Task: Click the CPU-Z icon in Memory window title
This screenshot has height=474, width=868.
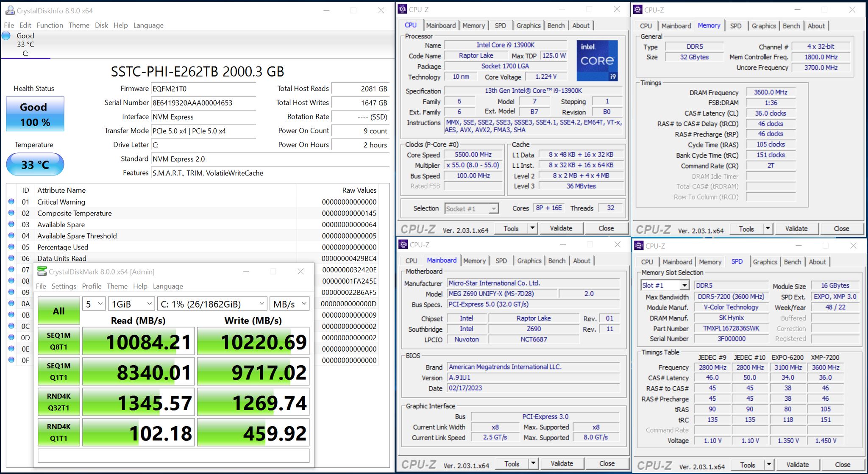Action: coord(638,10)
